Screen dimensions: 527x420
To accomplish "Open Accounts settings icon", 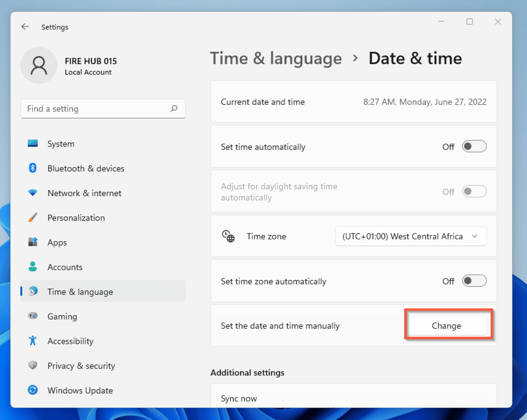I will (x=33, y=267).
